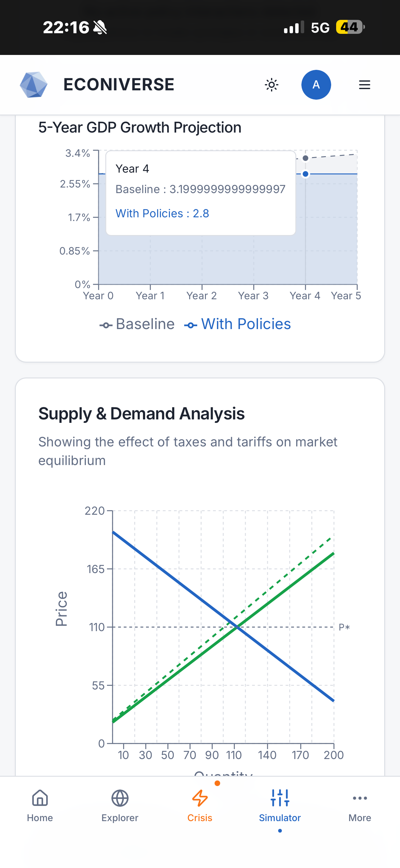The width and height of the screenshot is (400, 868).
Task: Tap the Explorer globe icon
Action: [119, 798]
